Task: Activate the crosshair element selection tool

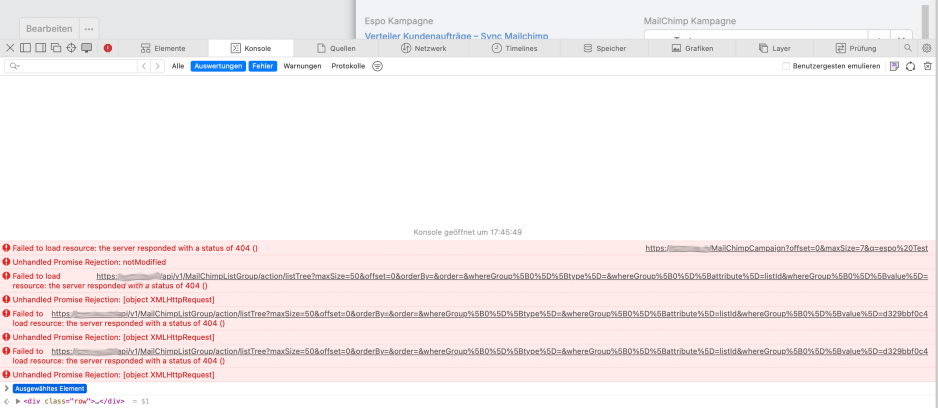Action: click(x=71, y=48)
